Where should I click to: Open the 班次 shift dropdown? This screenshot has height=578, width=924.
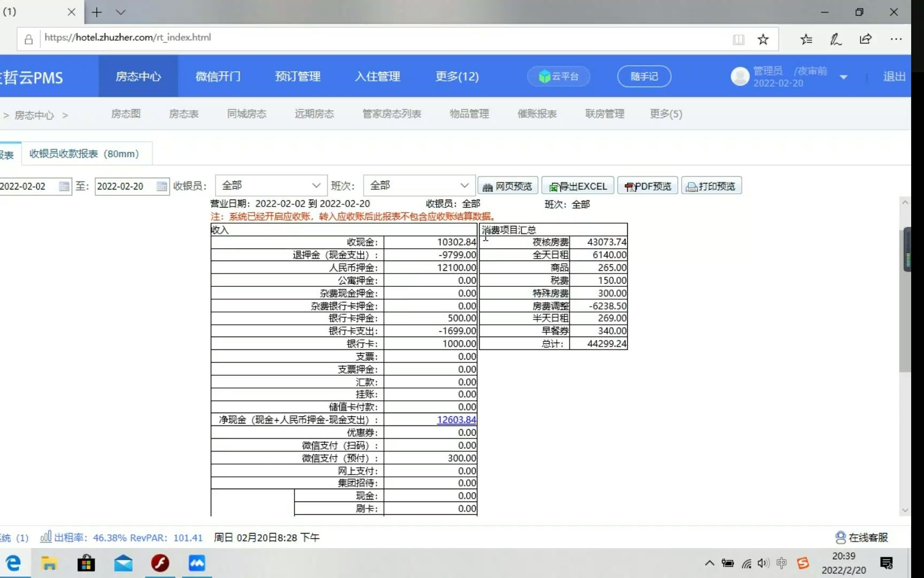coord(419,186)
